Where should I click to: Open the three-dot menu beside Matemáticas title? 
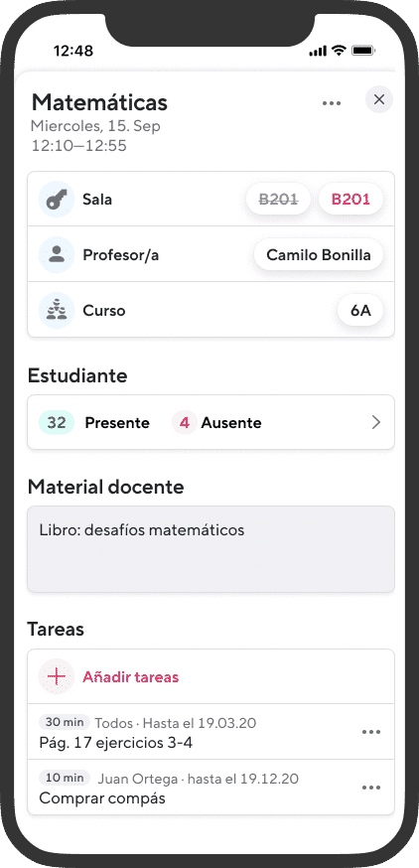click(x=331, y=103)
